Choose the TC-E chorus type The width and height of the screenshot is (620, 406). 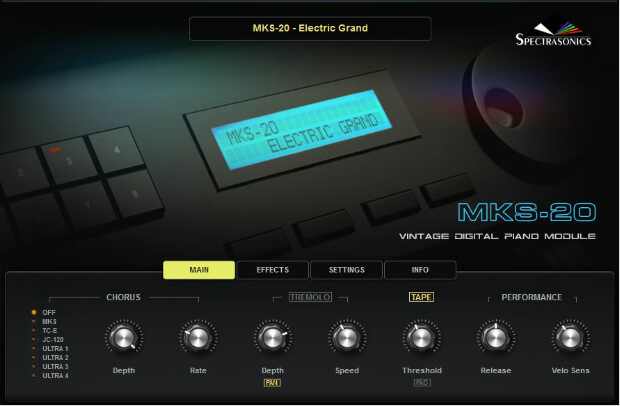(43, 330)
